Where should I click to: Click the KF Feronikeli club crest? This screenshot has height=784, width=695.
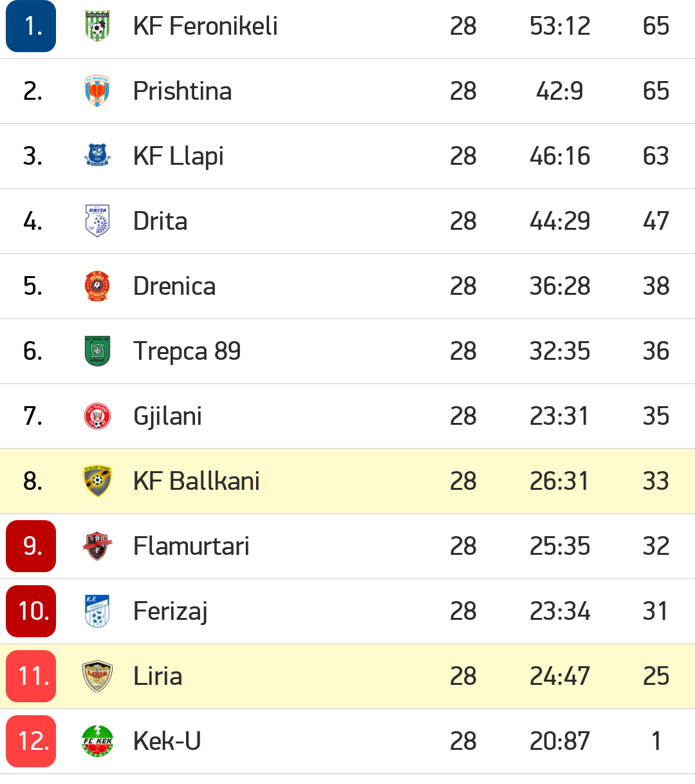[x=97, y=26]
